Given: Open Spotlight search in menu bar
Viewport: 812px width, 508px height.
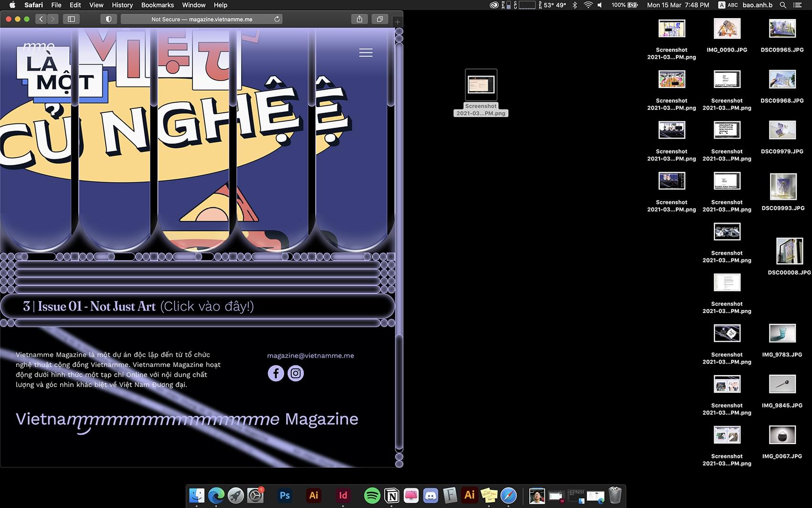Looking at the screenshot, I should [783, 5].
